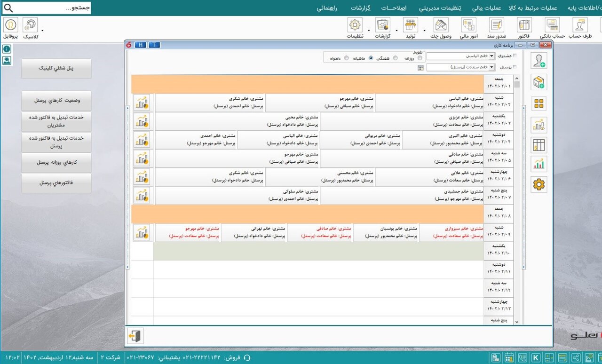Open the خانم الیاسی customer dropdown

[491, 55]
